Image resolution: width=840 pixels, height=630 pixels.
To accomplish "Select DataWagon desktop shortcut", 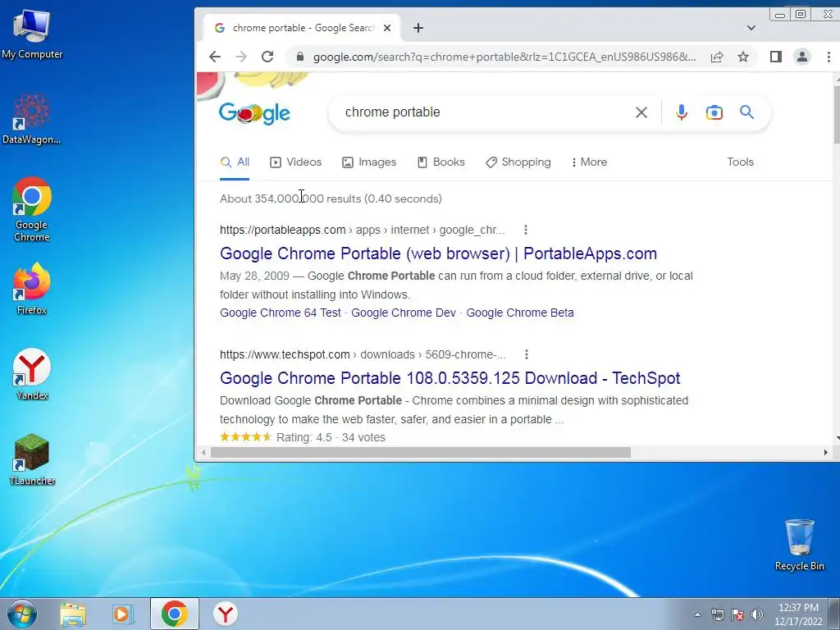I will click(32, 119).
